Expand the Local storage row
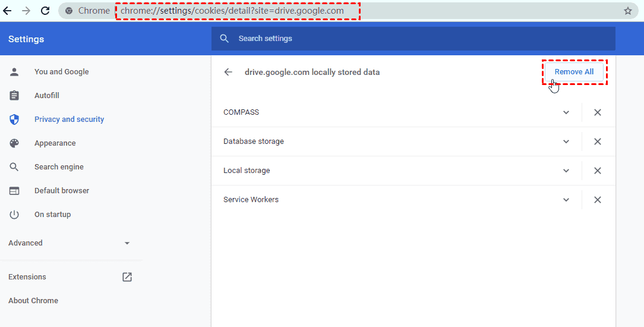The width and height of the screenshot is (644, 327). (566, 171)
